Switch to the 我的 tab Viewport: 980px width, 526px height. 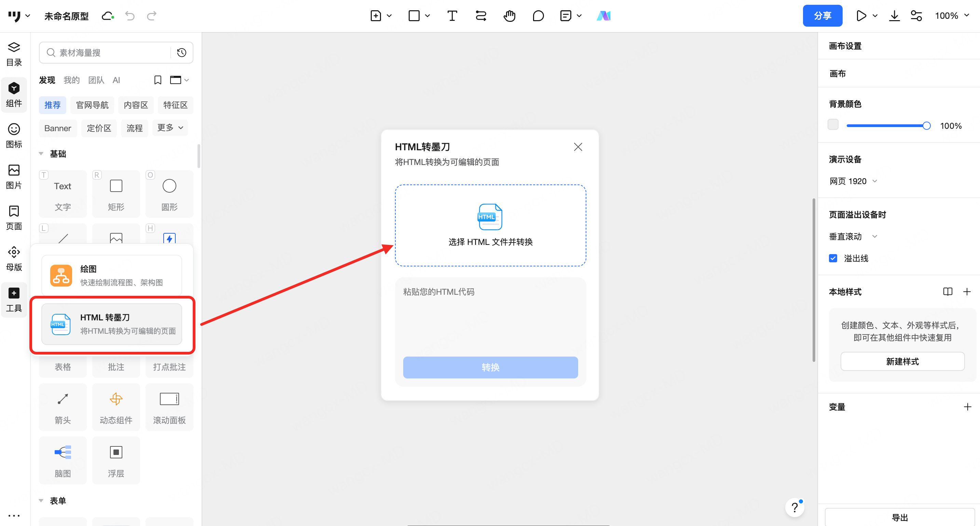[x=71, y=80]
